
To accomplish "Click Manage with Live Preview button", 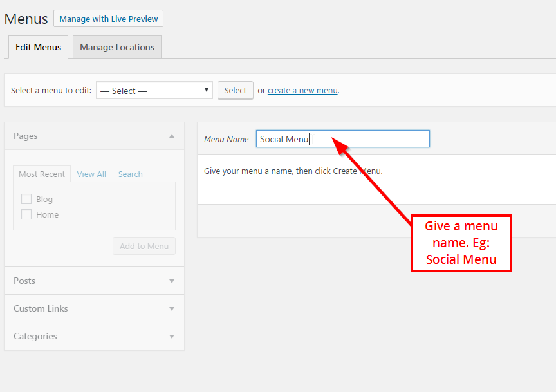I will [109, 19].
